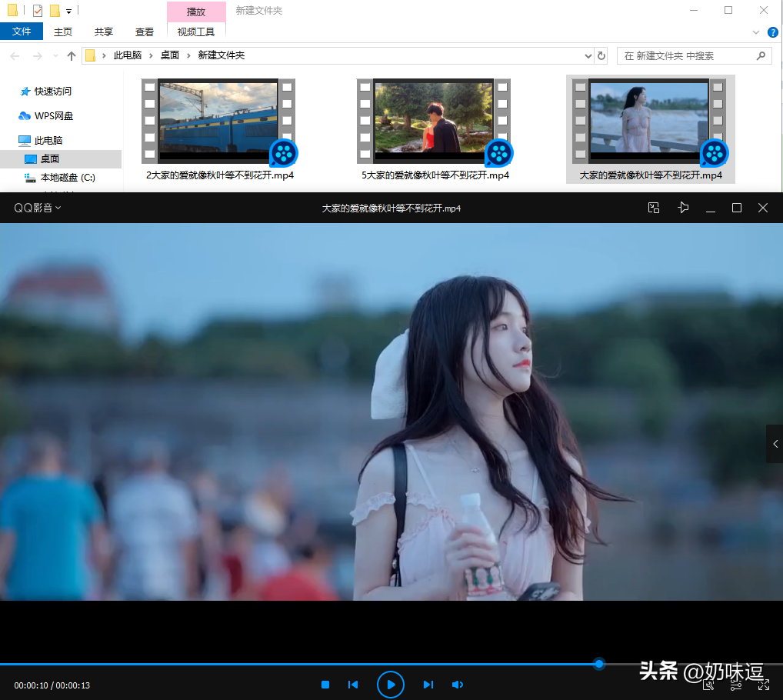Expand the playlist side panel arrow
This screenshot has height=700, width=783.
point(775,444)
